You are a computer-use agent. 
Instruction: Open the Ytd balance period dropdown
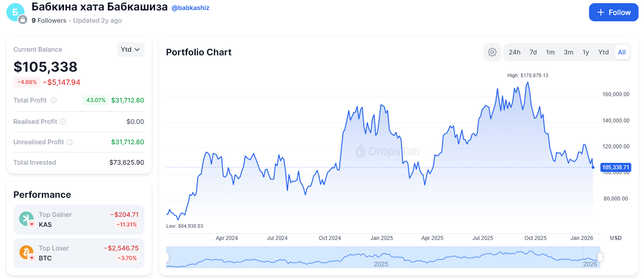coord(130,49)
